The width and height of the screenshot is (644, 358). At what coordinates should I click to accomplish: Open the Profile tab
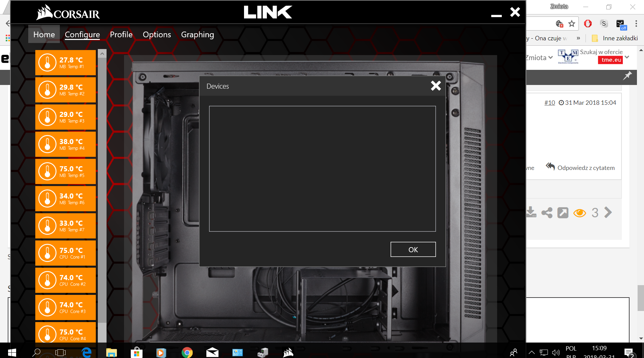pos(121,34)
